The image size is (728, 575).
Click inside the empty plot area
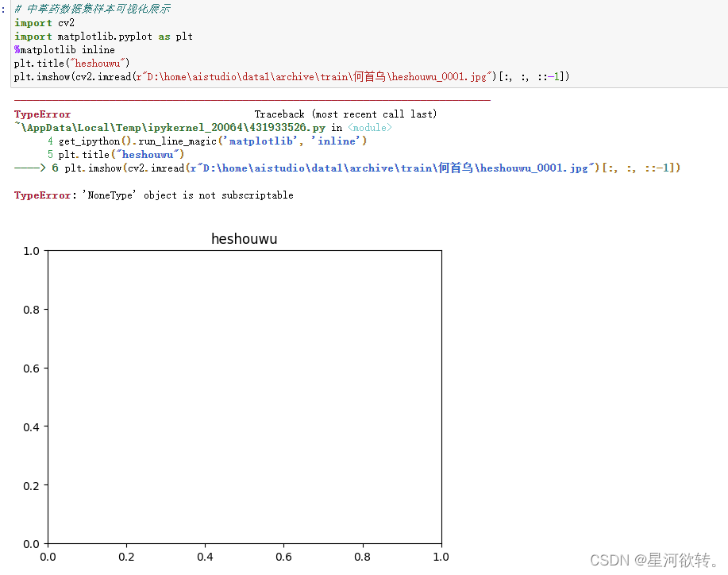[x=244, y=397]
